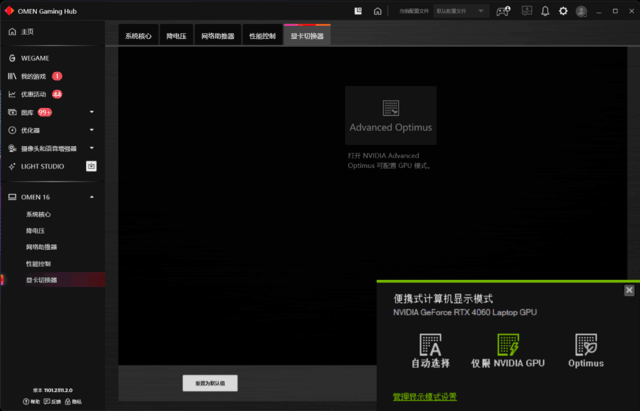Click the OMEN red diamond logo
The image size is (640, 411).
(x=9, y=11)
